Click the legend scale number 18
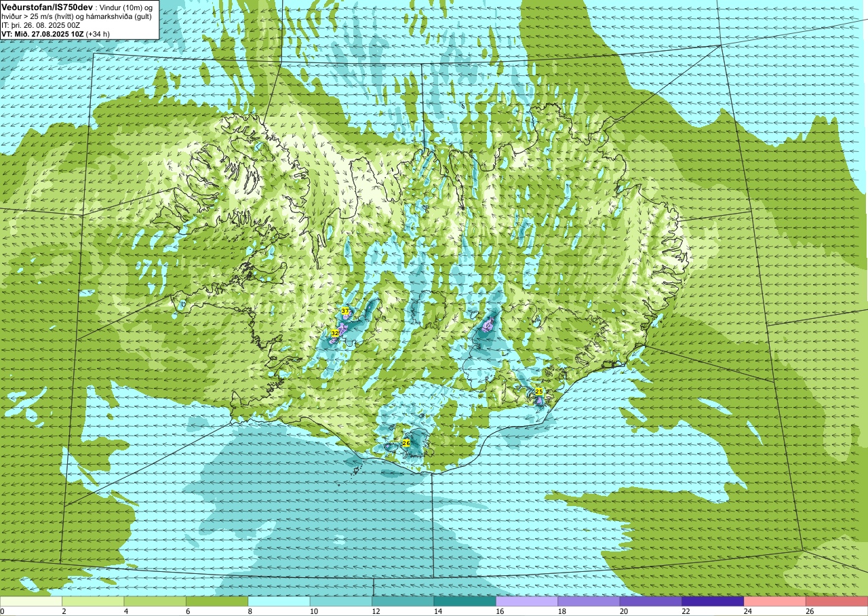Viewport: 868px width, 616px height. click(x=562, y=611)
